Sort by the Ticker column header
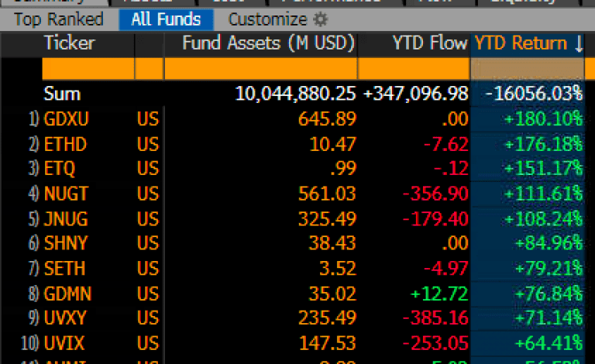Viewport: 595px width, 364px height. click(69, 44)
